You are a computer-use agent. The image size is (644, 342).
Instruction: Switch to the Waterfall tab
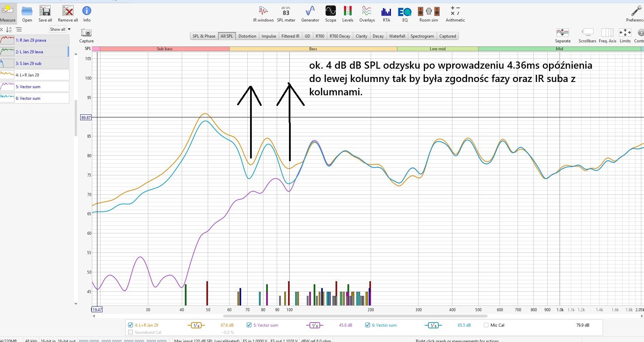pos(397,36)
